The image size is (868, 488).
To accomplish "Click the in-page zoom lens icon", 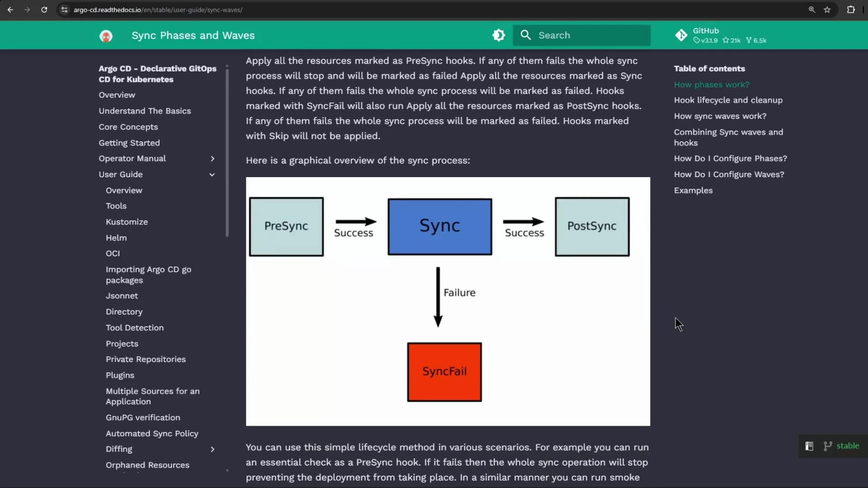I will coord(811,9).
